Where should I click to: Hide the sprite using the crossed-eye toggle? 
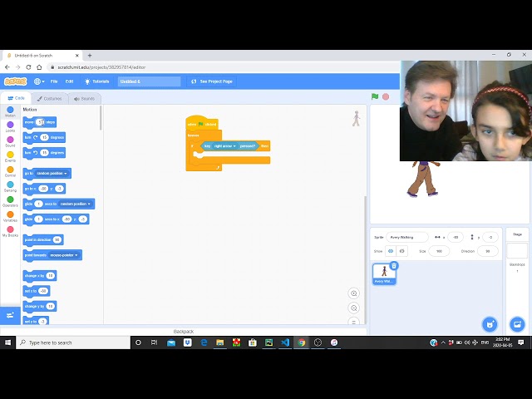tap(402, 251)
